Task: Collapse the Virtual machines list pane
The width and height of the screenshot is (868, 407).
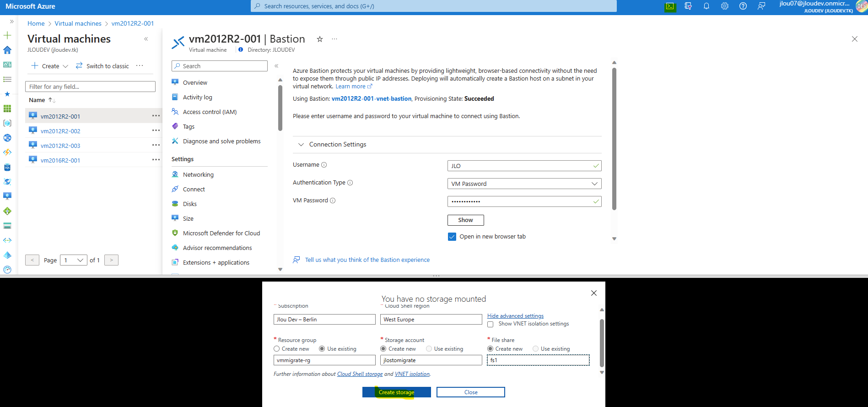Action: tap(146, 39)
